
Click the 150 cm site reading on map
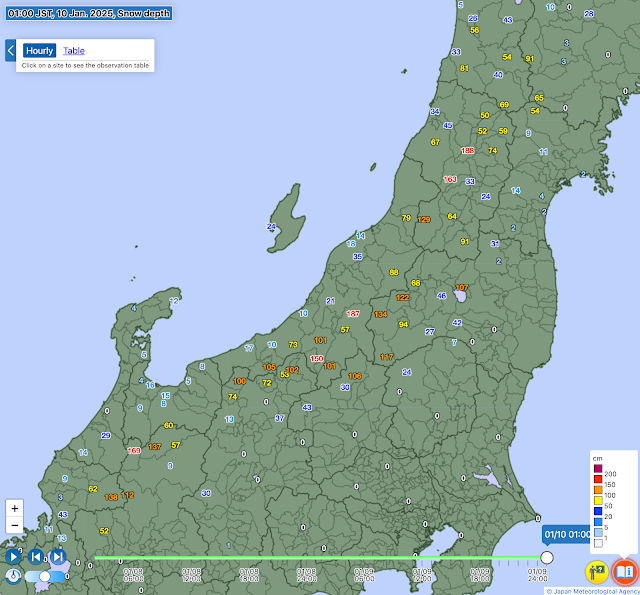coord(316,358)
